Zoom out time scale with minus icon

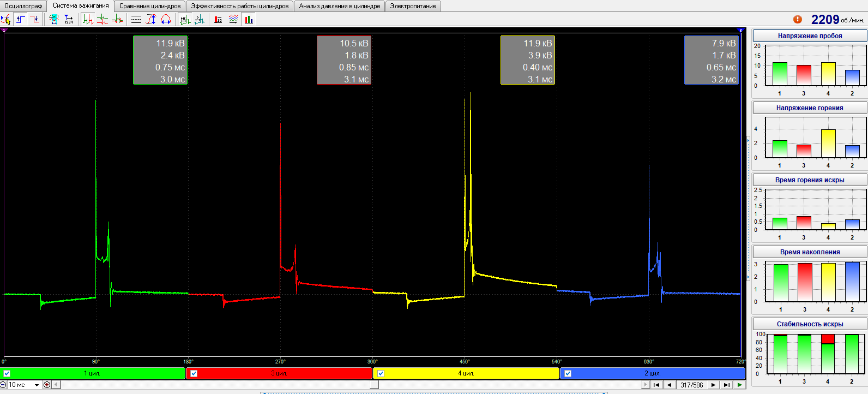click(3, 385)
